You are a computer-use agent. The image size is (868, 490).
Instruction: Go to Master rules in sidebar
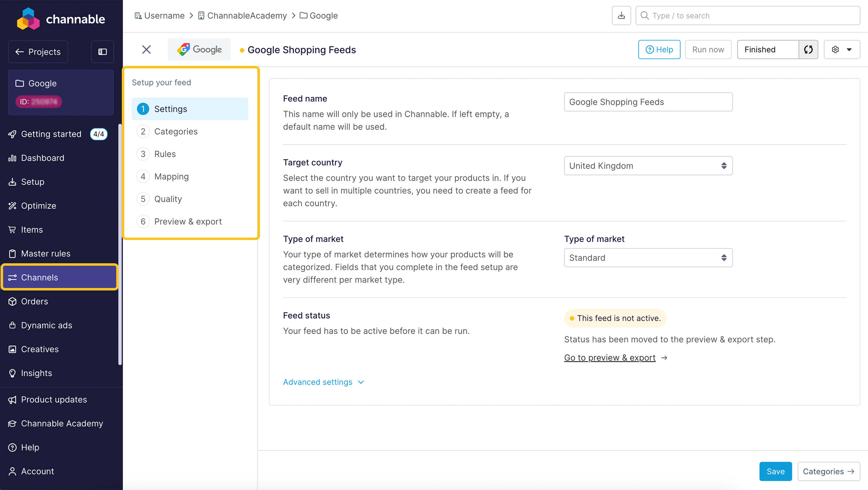(x=45, y=253)
